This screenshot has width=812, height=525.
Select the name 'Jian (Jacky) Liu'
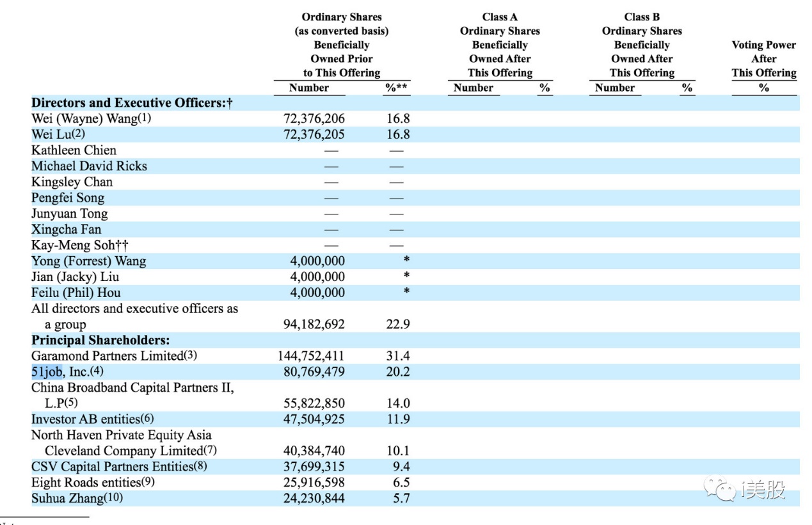click(76, 277)
